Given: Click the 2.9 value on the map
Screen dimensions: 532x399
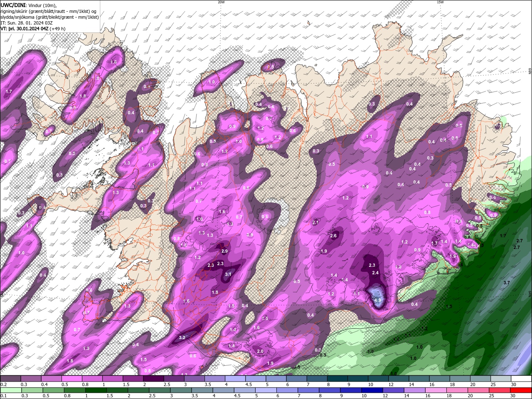Looking at the screenshot, I should [225, 251].
